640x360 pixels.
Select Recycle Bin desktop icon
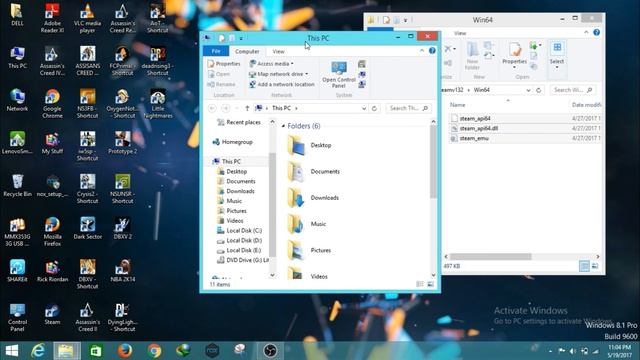(x=17, y=186)
